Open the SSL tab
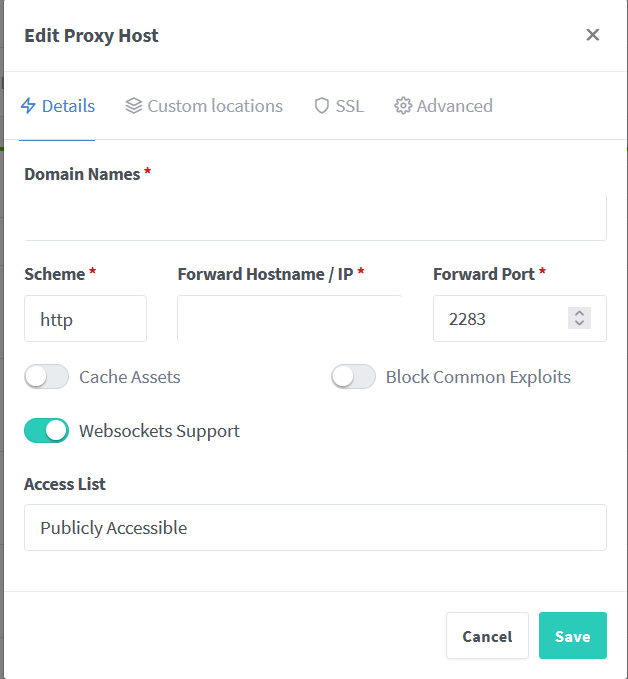 click(349, 106)
